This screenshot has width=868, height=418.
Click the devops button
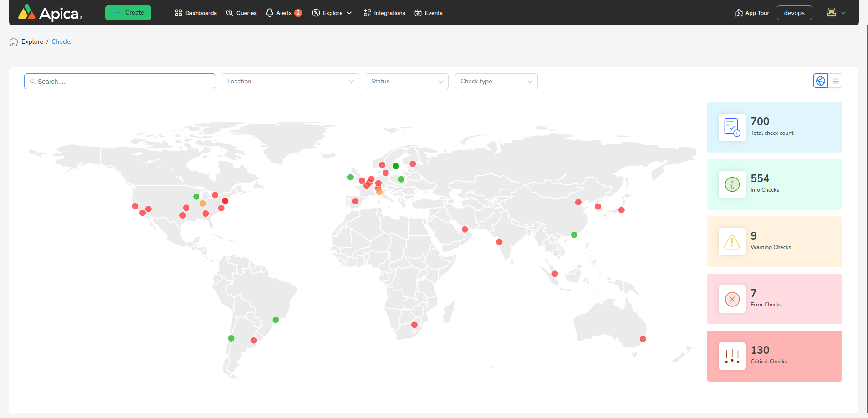[794, 13]
